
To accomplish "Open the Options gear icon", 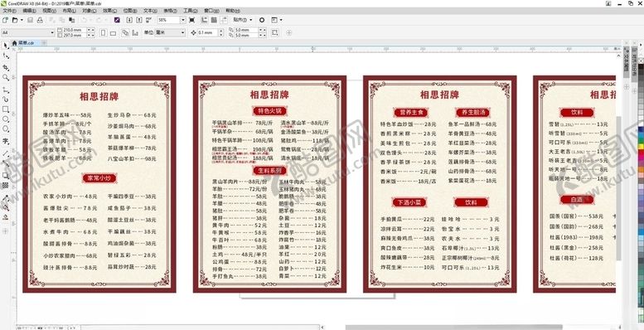I will pos(262,20).
